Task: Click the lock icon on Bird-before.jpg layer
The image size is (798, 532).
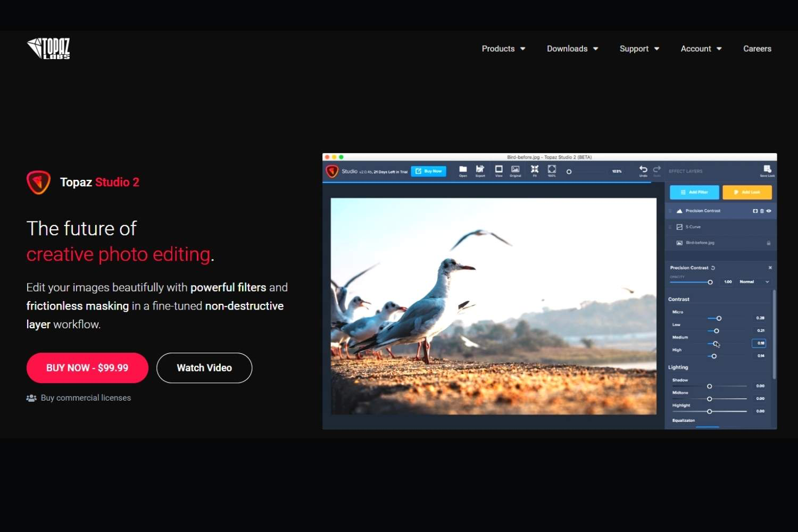Action: coord(768,243)
